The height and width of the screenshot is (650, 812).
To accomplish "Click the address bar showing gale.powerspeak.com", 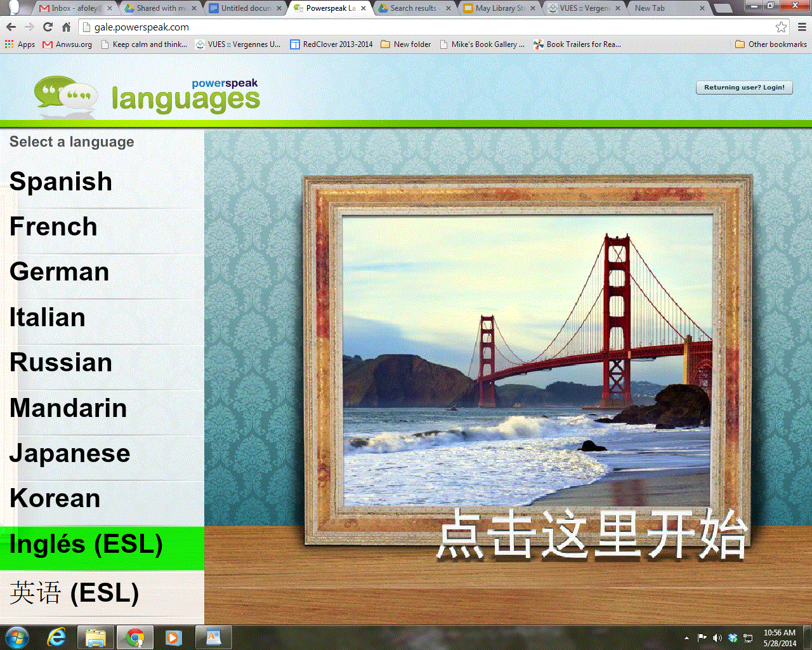I will pos(431,27).
